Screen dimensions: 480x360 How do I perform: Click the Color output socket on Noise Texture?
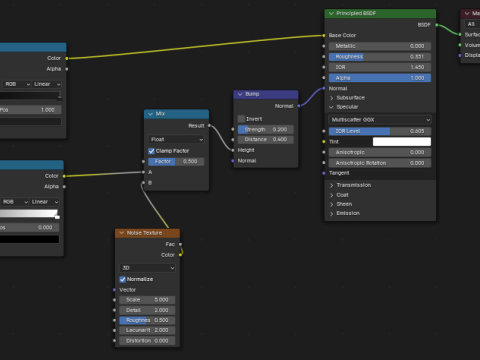tap(181, 255)
